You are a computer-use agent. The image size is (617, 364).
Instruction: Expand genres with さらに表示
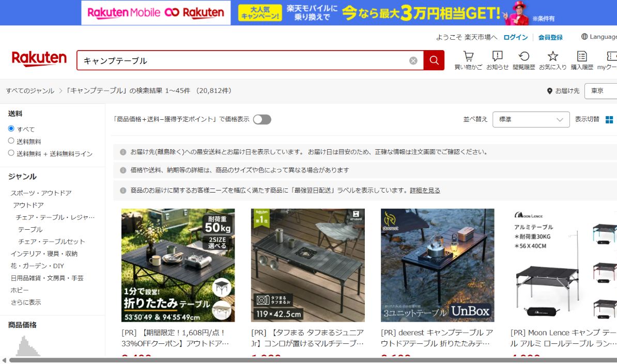click(25, 302)
